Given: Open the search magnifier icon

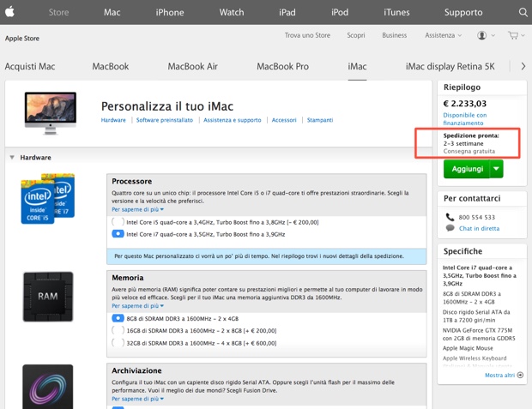Looking at the screenshot, I should point(523,12).
